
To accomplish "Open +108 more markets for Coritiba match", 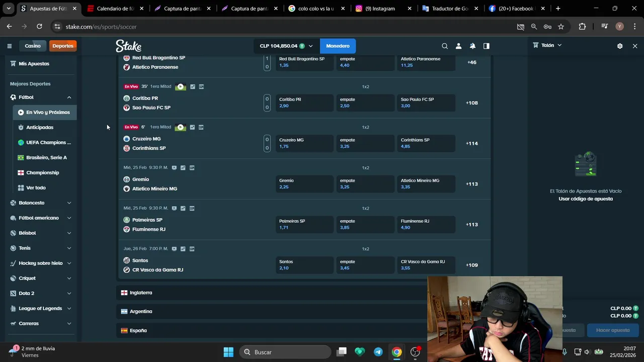I will pos(472,103).
